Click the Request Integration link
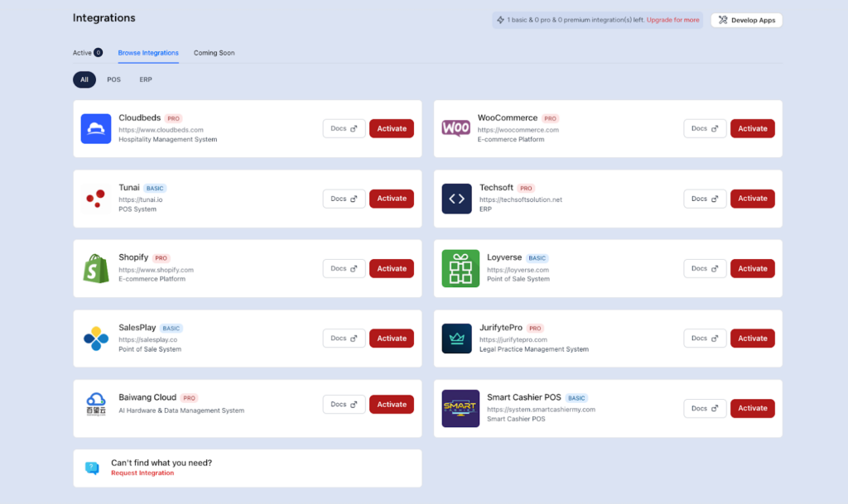Viewport: 848px width, 504px height. click(x=142, y=473)
